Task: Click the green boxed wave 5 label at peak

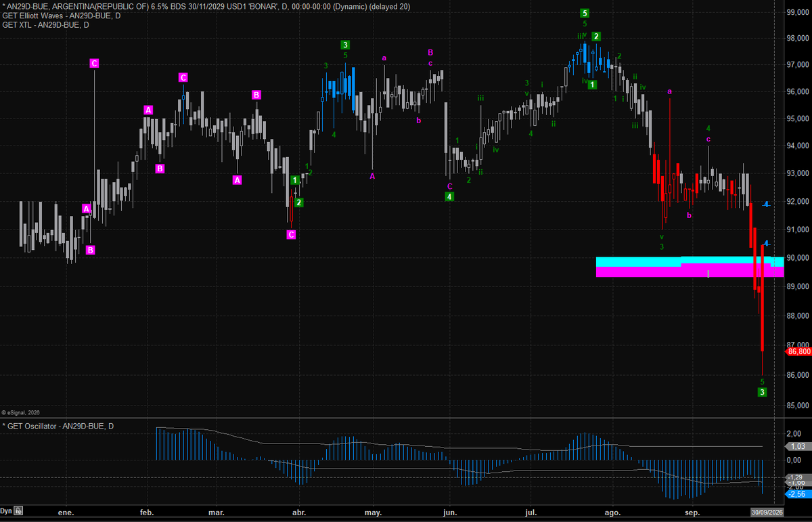Action: point(585,13)
